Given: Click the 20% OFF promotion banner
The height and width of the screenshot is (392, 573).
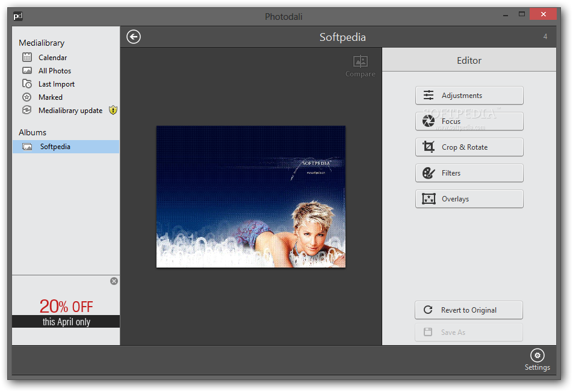Looking at the screenshot, I should coord(66,313).
